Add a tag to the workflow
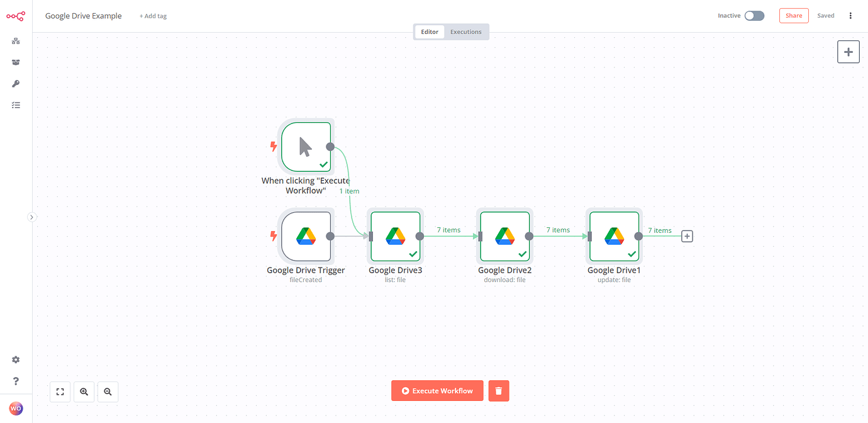This screenshot has width=868, height=423. 153,15
